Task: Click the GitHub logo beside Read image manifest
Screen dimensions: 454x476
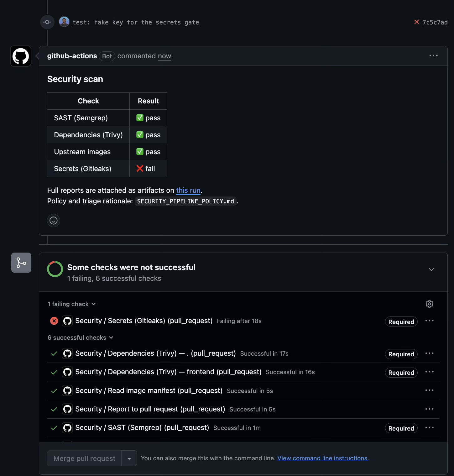Action: pos(67,390)
